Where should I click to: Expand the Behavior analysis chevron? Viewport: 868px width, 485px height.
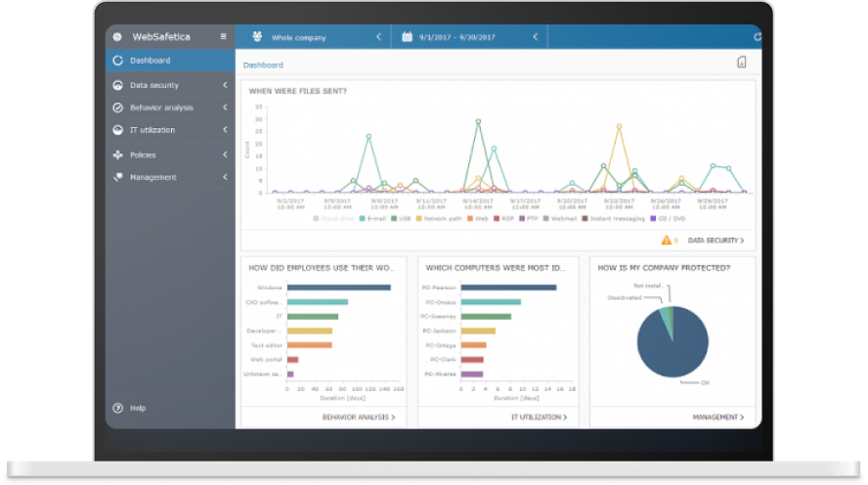(225, 108)
